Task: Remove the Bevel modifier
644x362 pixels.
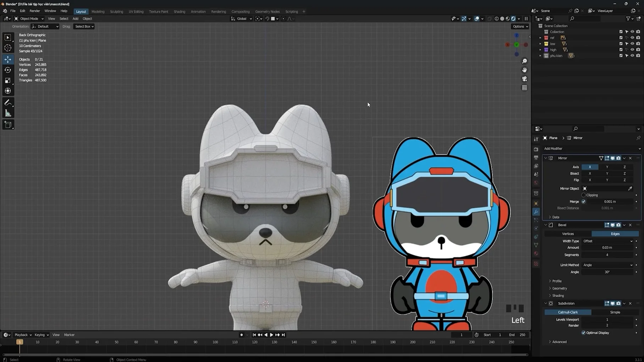Action: [630, 225]
